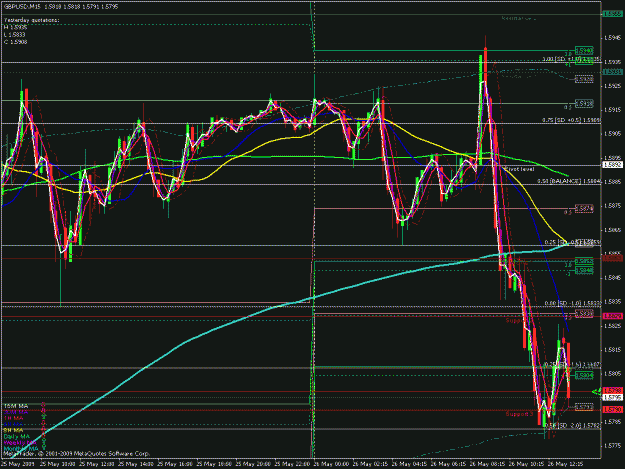Select the '25 May 14:00' time axis label
This screenshot has width=625, height=469.
[x=136, y=464]
